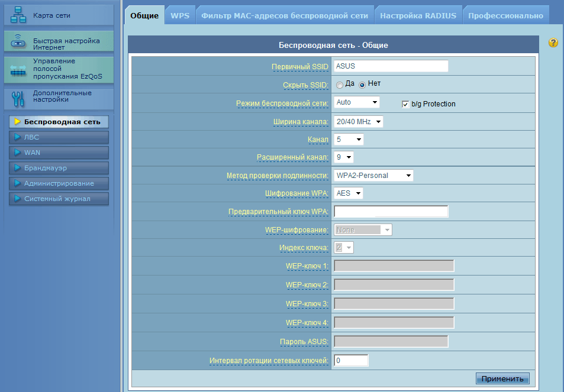Image resolution: width=564 pixels, height=392 pixels.
Task: Open Системный журнал in the sidebar
Action: tap(59, 199)
